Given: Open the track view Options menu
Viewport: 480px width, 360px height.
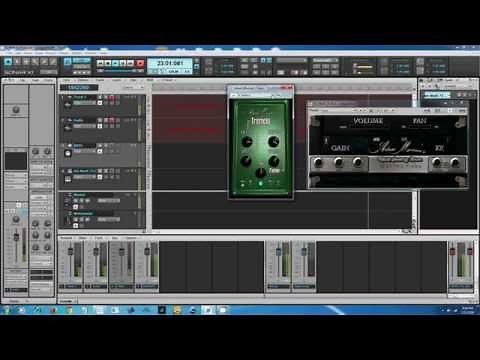Looking at the screenshot, I should coord(83,80).
